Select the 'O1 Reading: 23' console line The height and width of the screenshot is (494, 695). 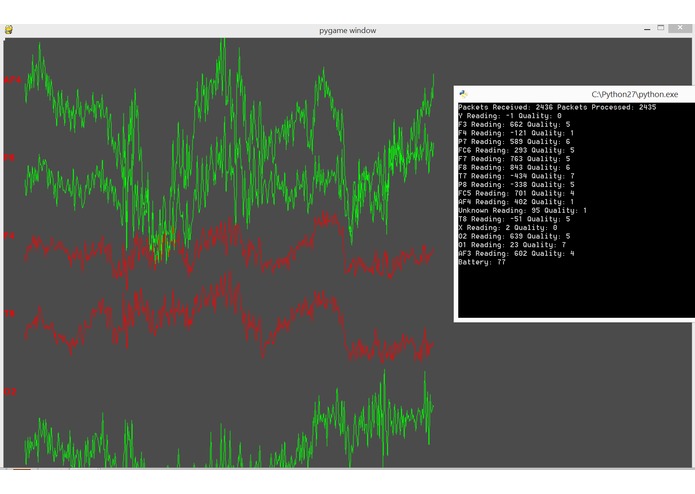point(512,245)
